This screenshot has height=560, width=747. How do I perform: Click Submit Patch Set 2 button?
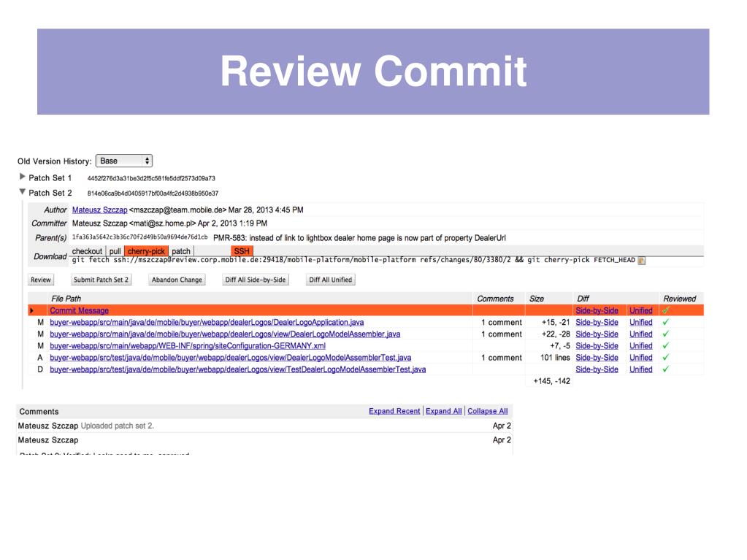pos(101,280)
